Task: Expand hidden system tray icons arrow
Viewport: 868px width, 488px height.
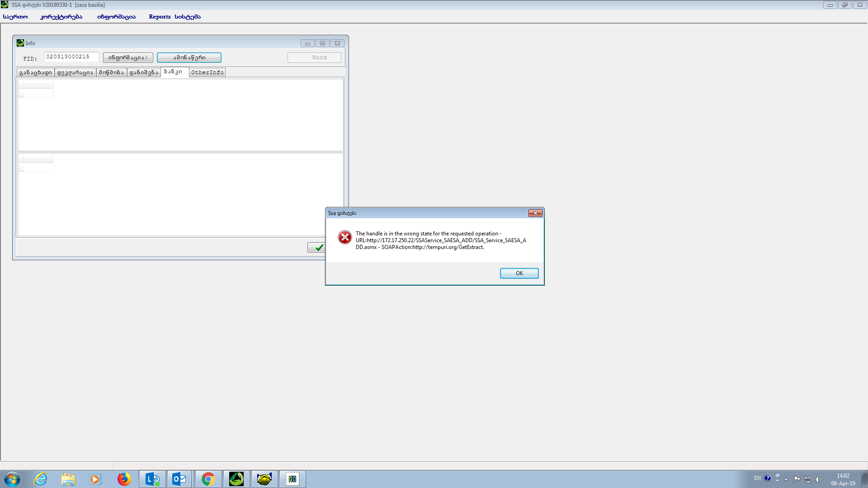Action: [786, 479]
